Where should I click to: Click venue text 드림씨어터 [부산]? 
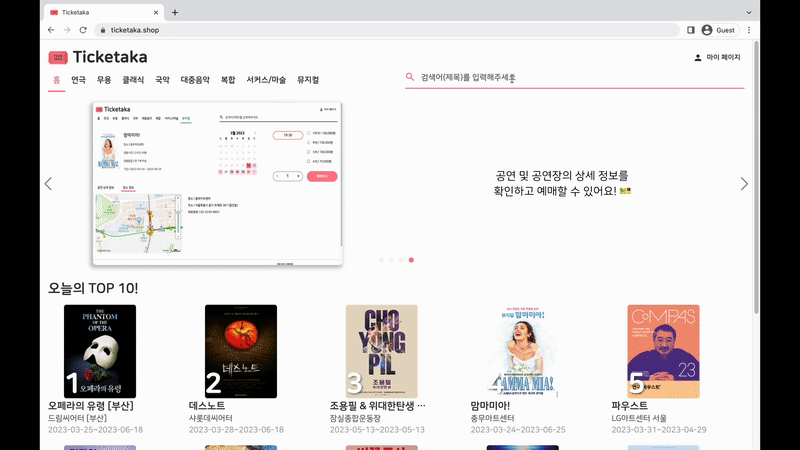78,418
